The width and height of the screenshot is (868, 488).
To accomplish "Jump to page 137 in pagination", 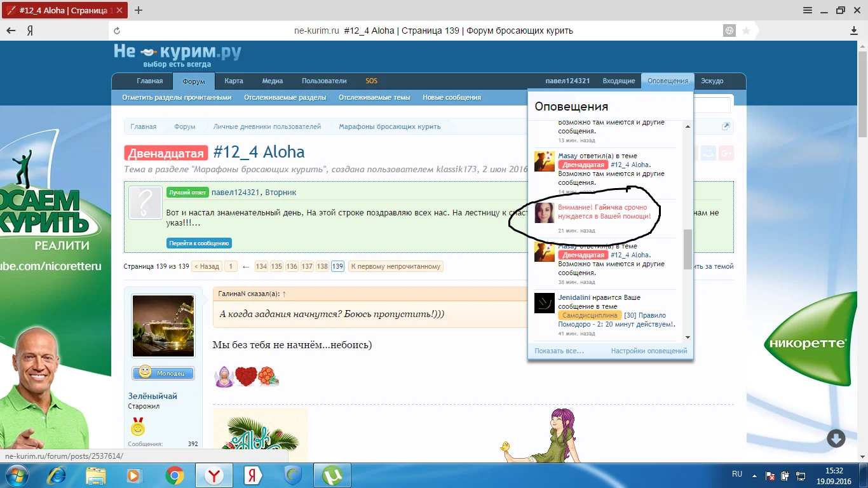I will point(307,267).
